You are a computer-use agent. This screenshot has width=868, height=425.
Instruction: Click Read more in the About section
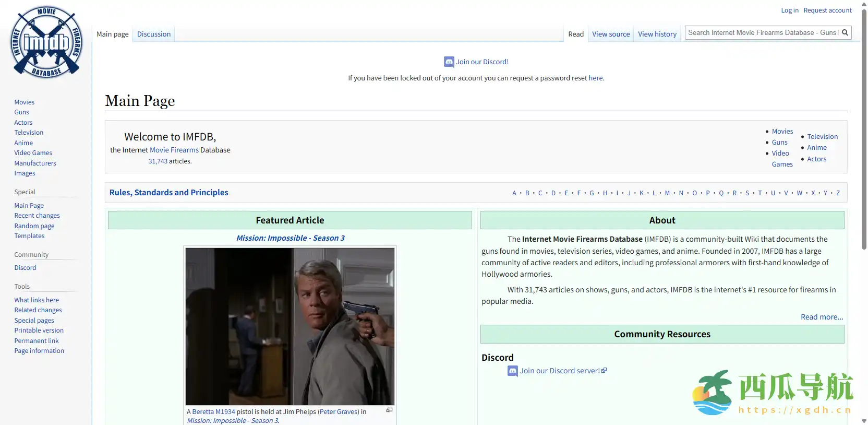pos(822,317)
